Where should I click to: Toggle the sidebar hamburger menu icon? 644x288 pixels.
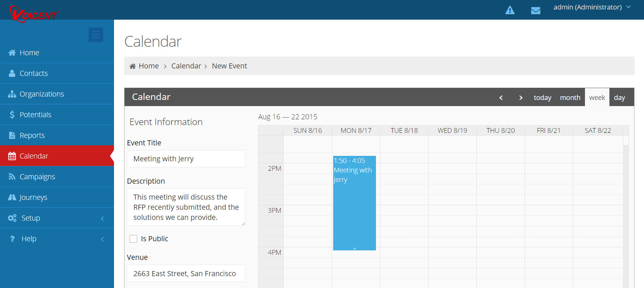[96, 35]
